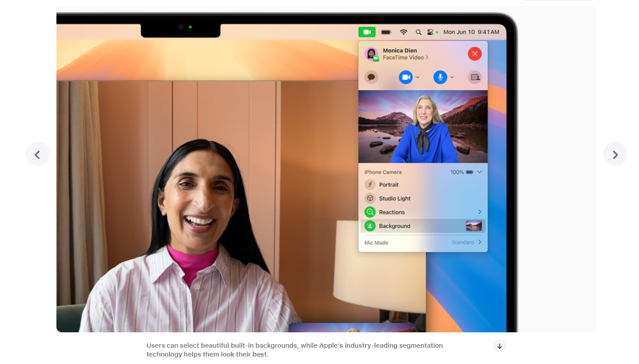Click the green video camera menu bar icon

[367, 32]
